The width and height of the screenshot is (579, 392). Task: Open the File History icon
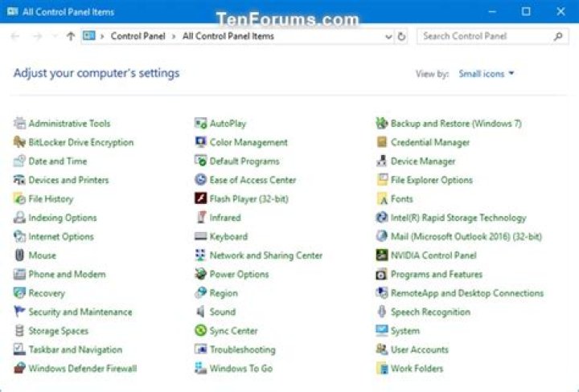click(x=19, y=198)
